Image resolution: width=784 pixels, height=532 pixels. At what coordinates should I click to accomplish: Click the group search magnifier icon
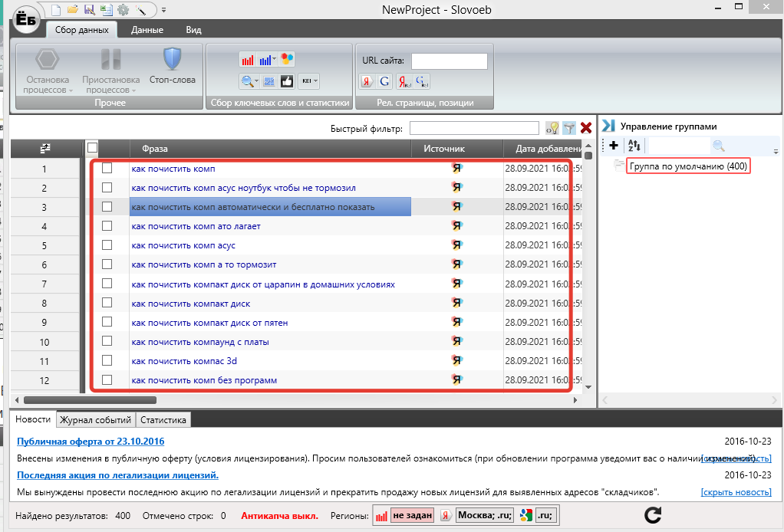click(x=719, y=146)
